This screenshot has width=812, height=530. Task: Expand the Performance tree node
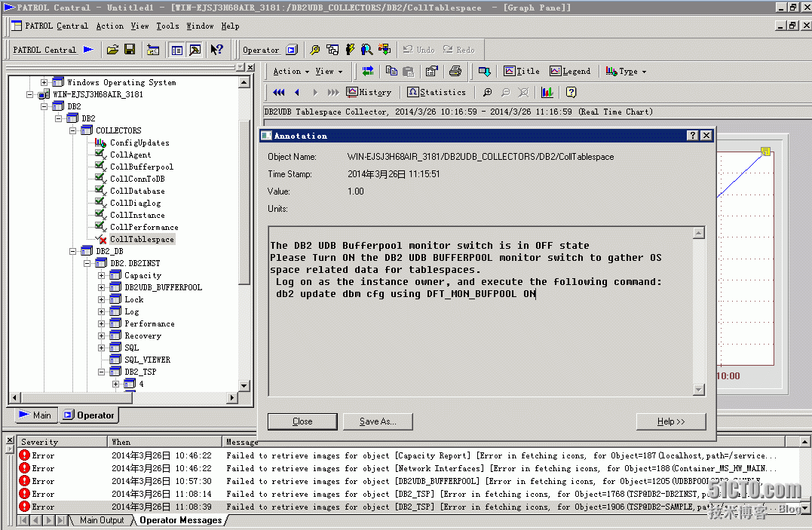(x=102, y=323)
